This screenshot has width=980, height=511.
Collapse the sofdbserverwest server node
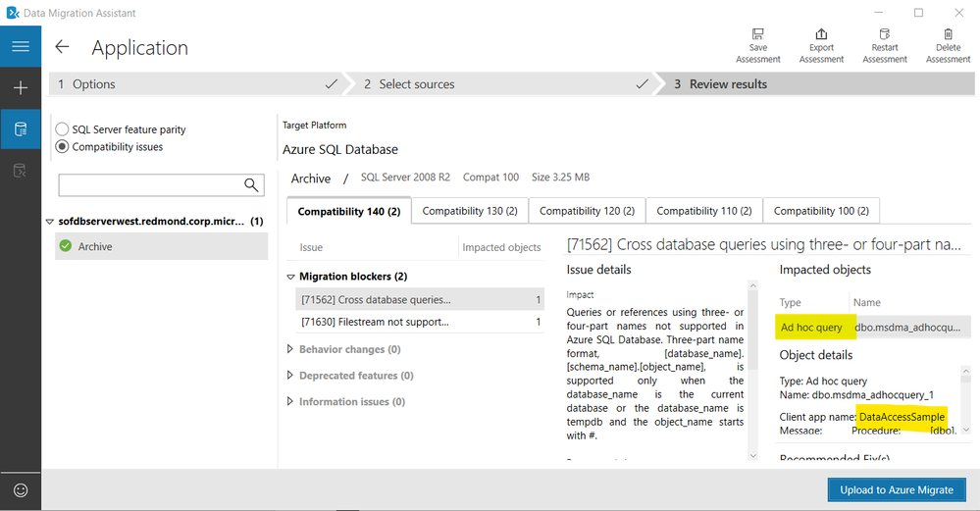[x=50, y=222]
